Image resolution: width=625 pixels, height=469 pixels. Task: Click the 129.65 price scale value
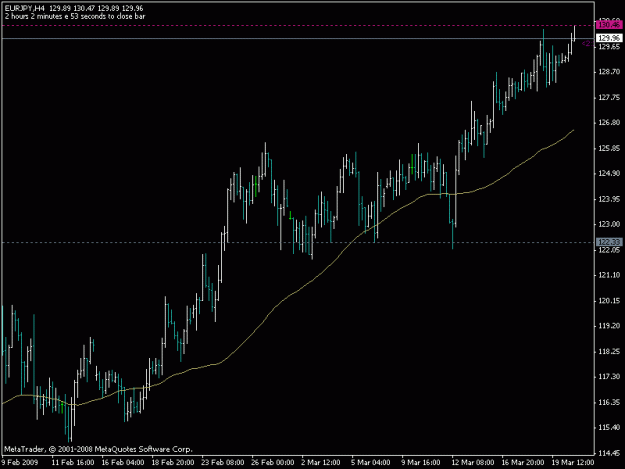click(609, 47)
